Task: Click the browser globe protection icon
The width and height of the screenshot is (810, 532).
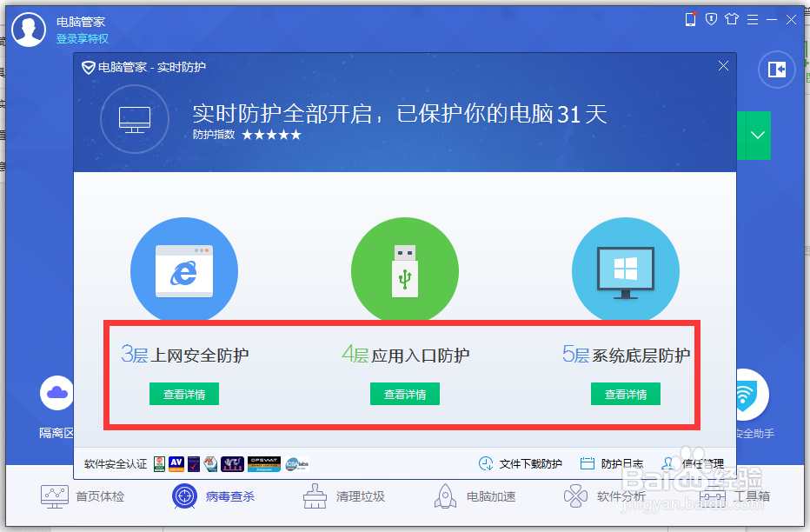Action: click(x=183, y=270)
